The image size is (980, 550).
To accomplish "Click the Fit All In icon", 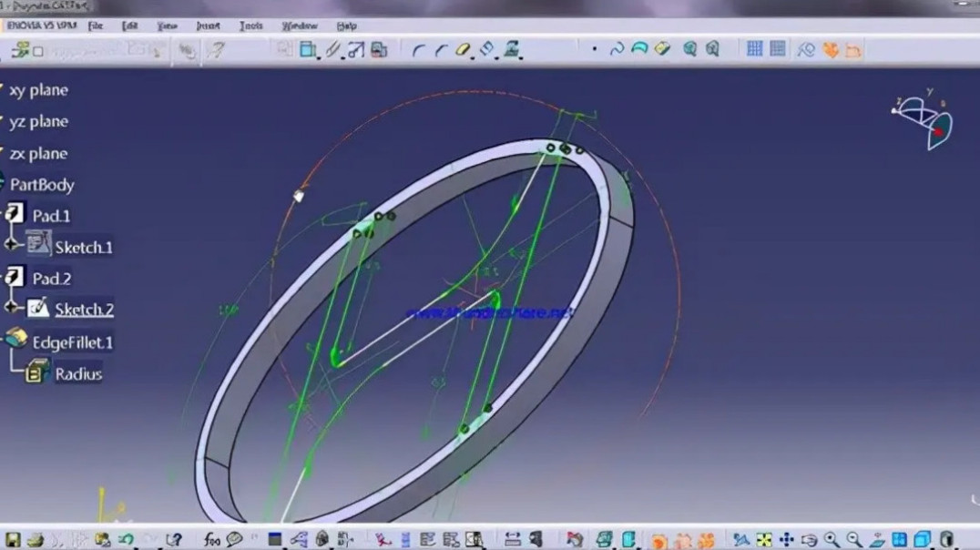I will pos(764,539).
